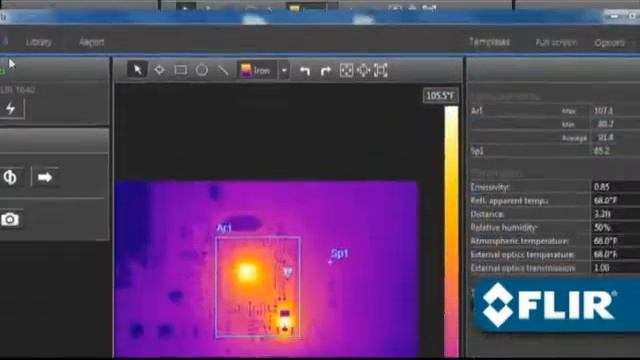Rotate image left
The image size is (640, 360).
304,71
